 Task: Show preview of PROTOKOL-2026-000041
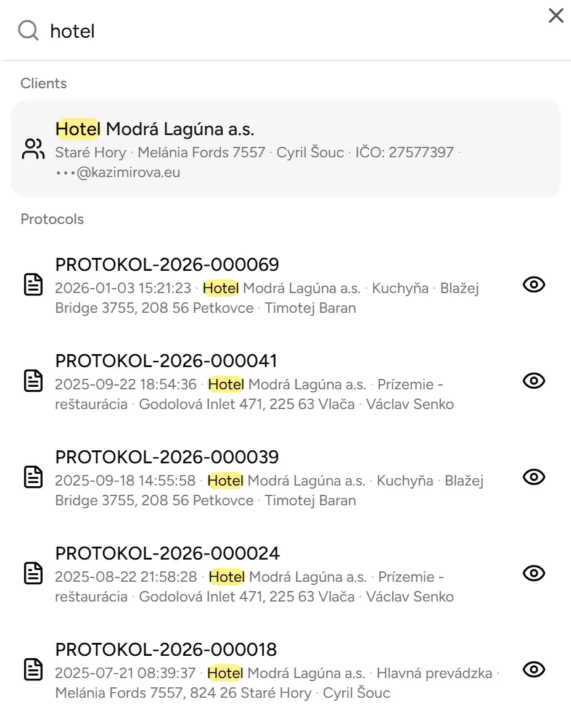(533, 381)
